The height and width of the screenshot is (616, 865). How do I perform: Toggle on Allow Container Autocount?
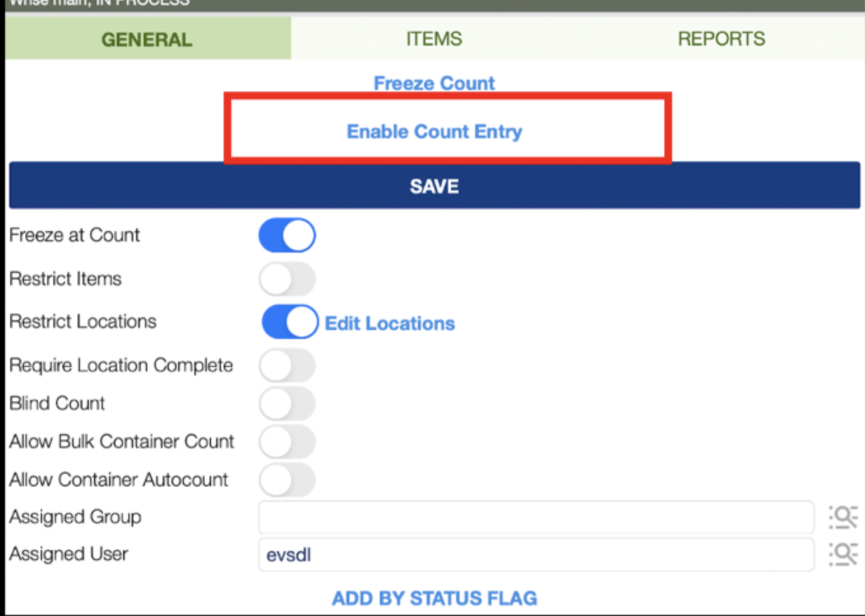[287, 480]
